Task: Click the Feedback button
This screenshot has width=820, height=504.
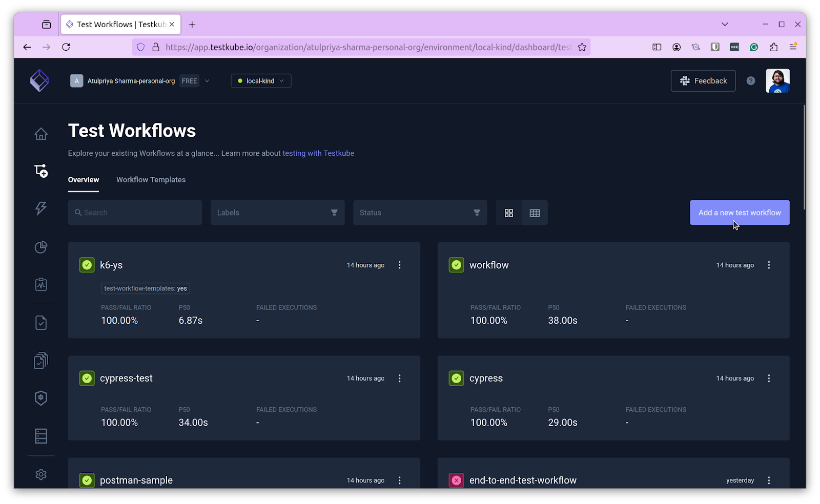Action: (703, 81)
